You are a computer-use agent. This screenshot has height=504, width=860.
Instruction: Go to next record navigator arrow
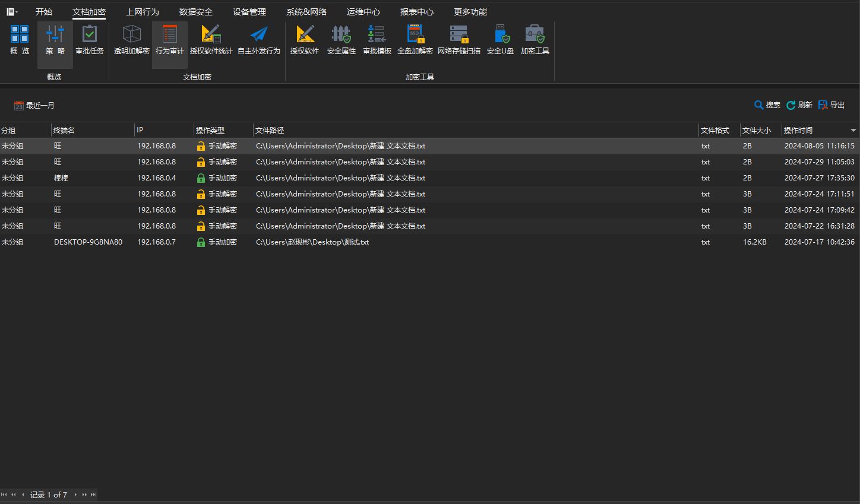[75, 495]
